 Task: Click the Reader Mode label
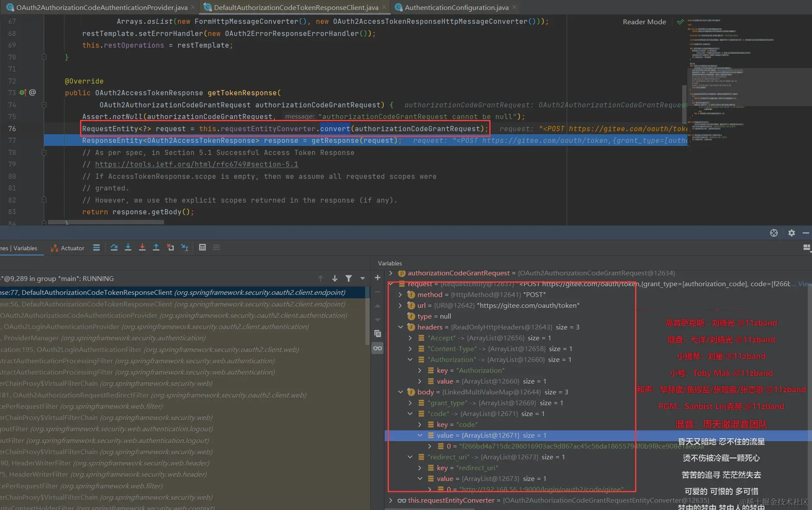click(644, 22)
